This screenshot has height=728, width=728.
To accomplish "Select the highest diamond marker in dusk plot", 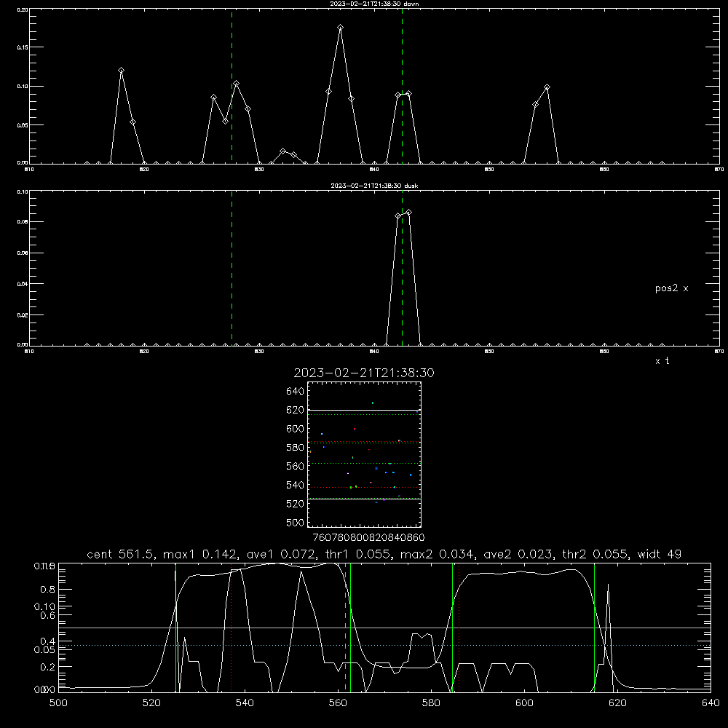I will 408,213.
